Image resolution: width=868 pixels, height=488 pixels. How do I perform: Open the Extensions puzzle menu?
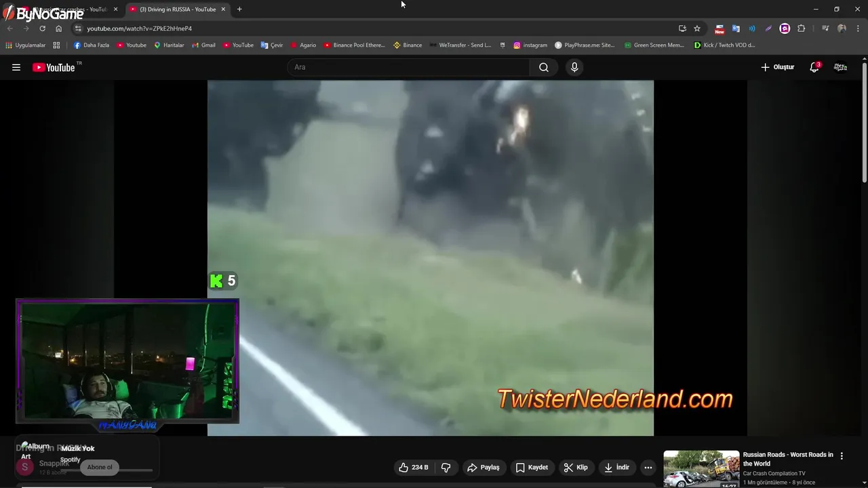tap(802, 28)
